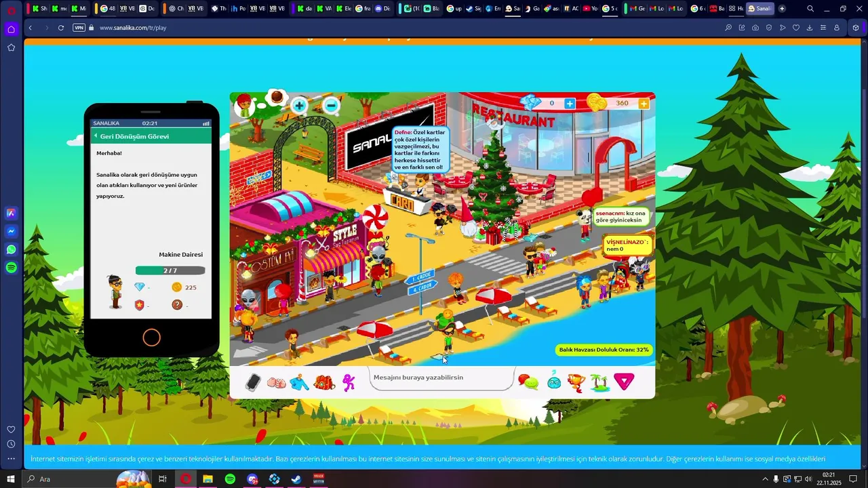Image resolution: width=868 pixels, height=488 pixels.
Task: Open Spotify from the taskbar
Action: pos(230,479)
